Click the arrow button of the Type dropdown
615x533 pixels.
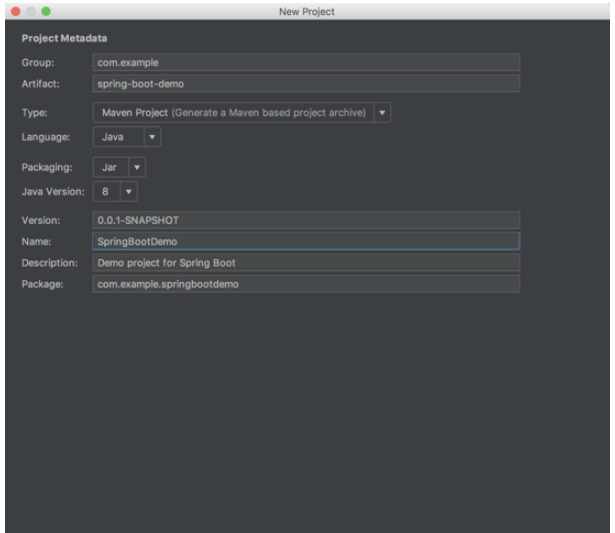coord(382,113)
